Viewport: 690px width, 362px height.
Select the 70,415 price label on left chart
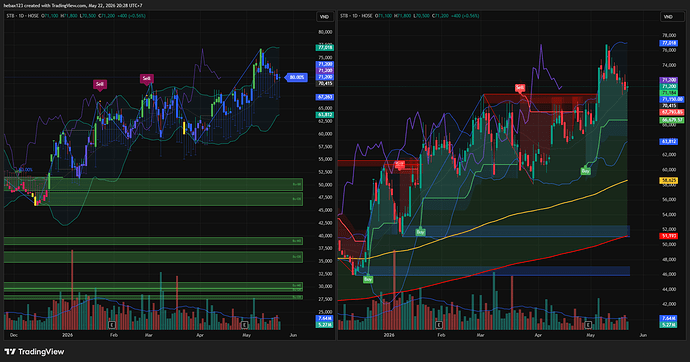coord(325,83)
